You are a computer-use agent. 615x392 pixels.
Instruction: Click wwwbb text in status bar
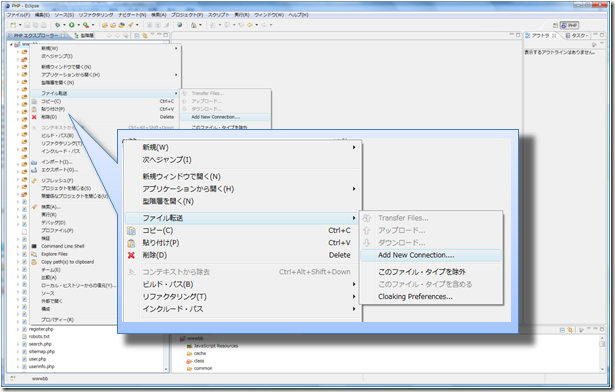(40, 379)
